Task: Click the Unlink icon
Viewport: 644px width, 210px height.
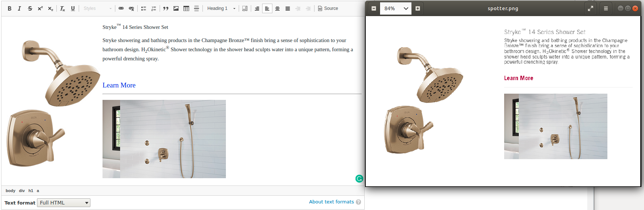Action: 131,8
